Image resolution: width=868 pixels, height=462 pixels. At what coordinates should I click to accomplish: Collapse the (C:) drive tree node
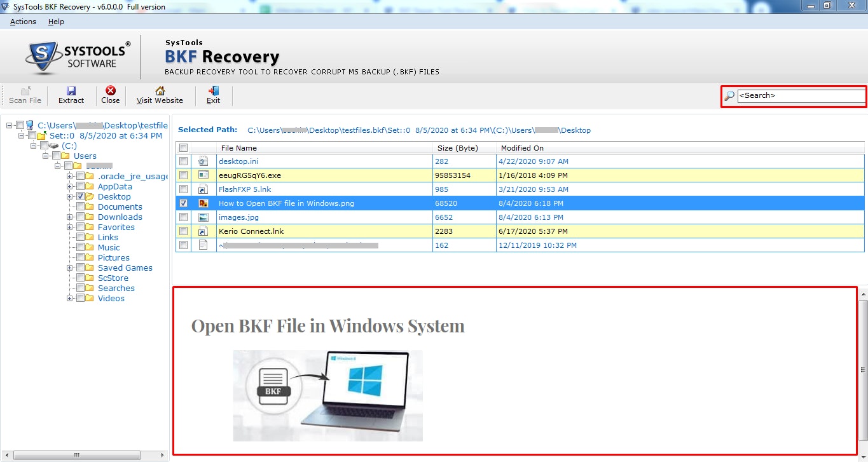pyautogui.click(x=34, y=146)
